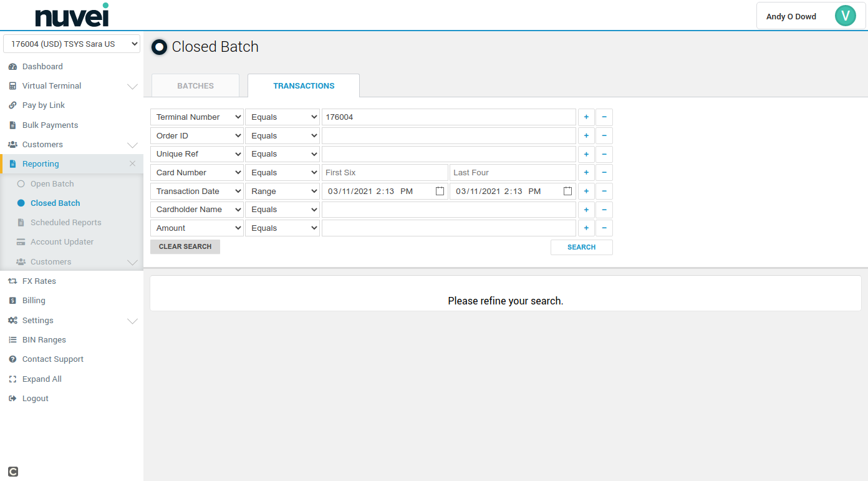868x481 pixels.
Task: Click the Bulk Payments document icon
Action: coord(12,125)
